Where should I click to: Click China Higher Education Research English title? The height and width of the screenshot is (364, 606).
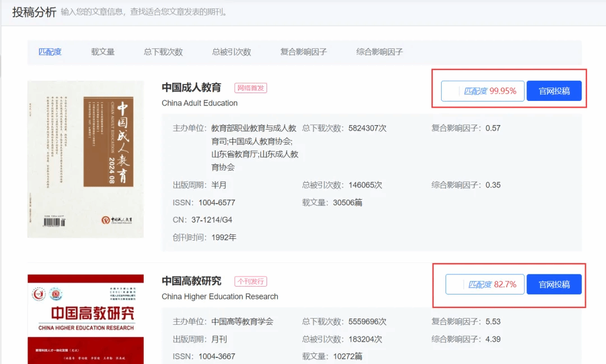coord(219,296)
